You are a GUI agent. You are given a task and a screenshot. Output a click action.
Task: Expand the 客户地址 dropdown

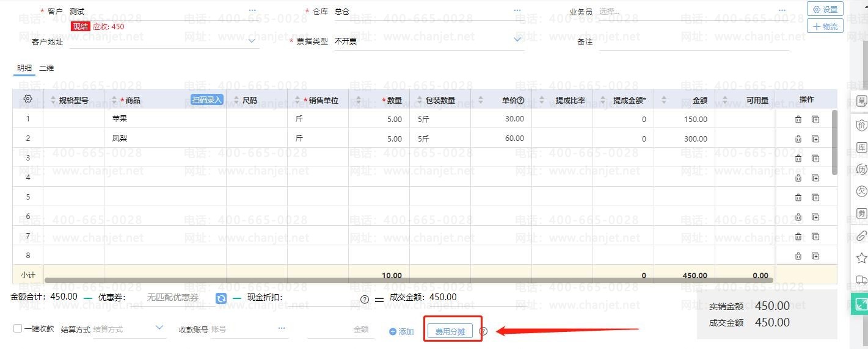click(252, 41)
